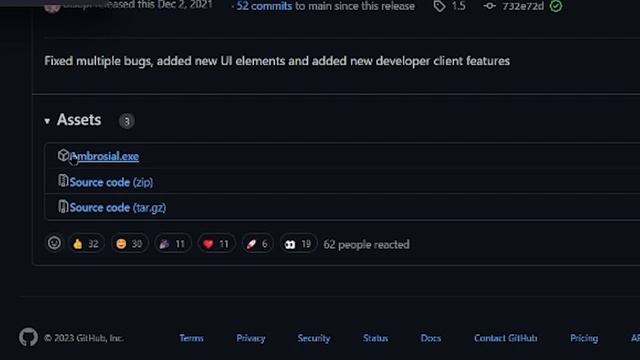This screenshot has height=360, width=640.
Task: Click the archive icon beside Source code (tar.gz)
Action: pyautogui.click(x=63, y=206)
